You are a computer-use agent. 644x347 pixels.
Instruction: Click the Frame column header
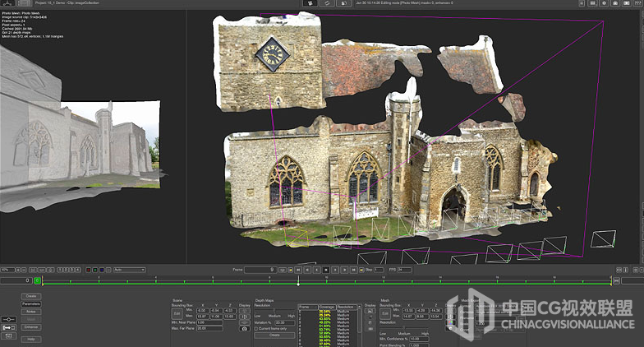tap(308, 307)
